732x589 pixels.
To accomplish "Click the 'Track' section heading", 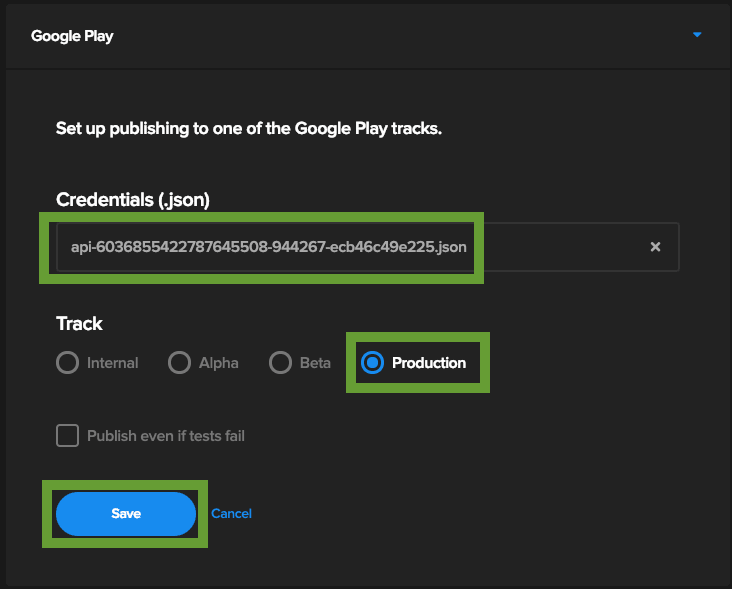I will pos(79,324).
